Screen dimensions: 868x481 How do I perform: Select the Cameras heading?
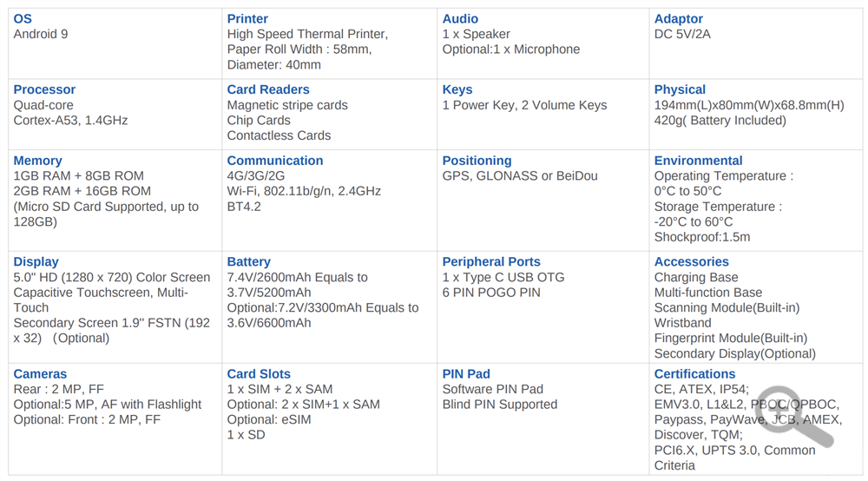click(40, 374)
